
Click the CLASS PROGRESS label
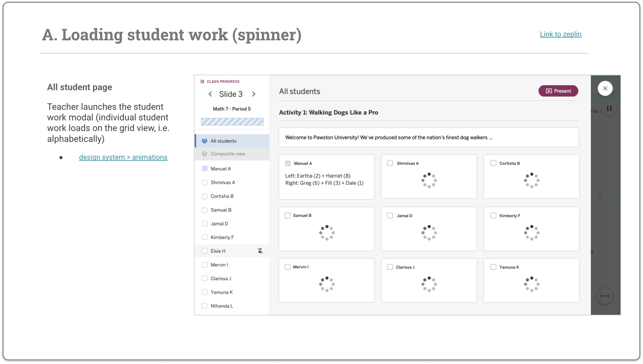[x=223, y=82]
